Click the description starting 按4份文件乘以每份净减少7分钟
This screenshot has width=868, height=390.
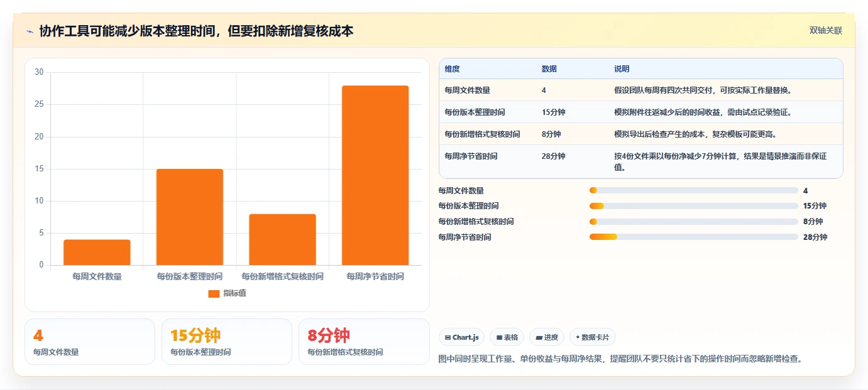coord(720,162)
